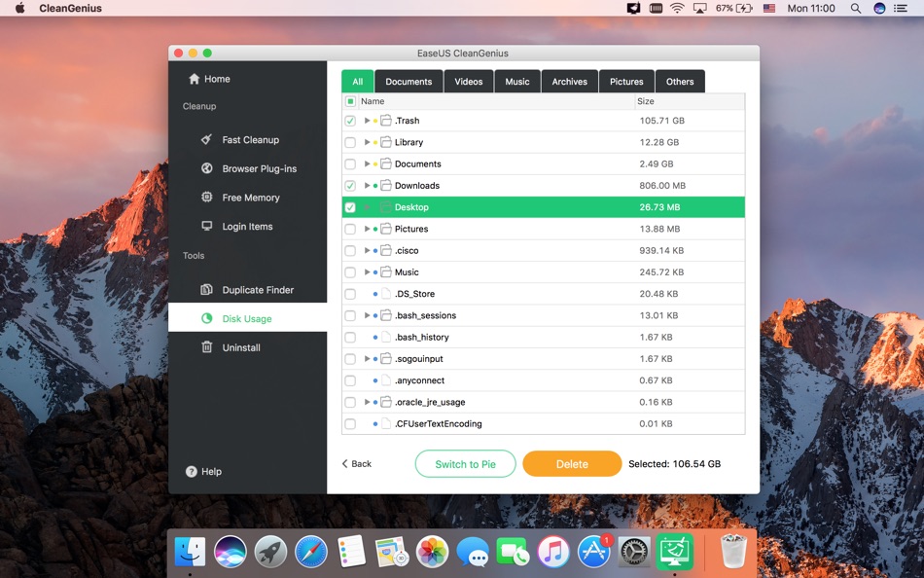Click Login Items monitor icon
The height and width of the screenshot is (578, 924).
tap(207, 226)
